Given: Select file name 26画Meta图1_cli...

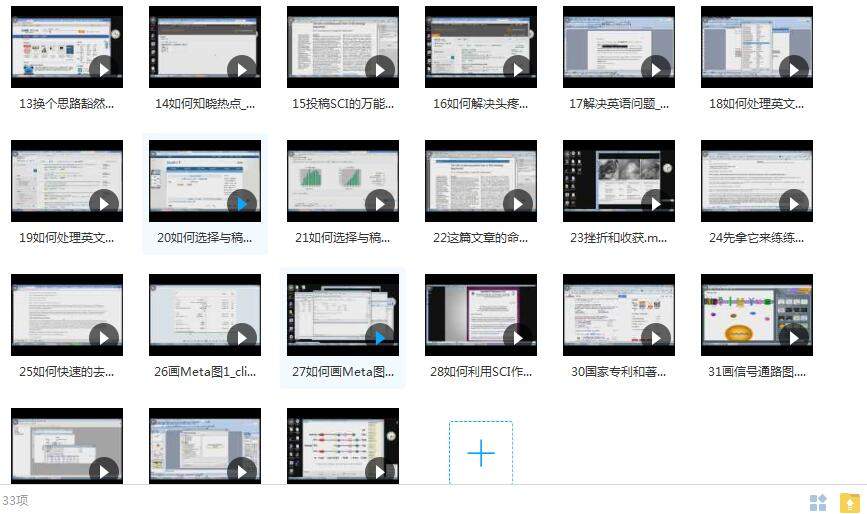Looking at the screenshot, I should 205,371.
